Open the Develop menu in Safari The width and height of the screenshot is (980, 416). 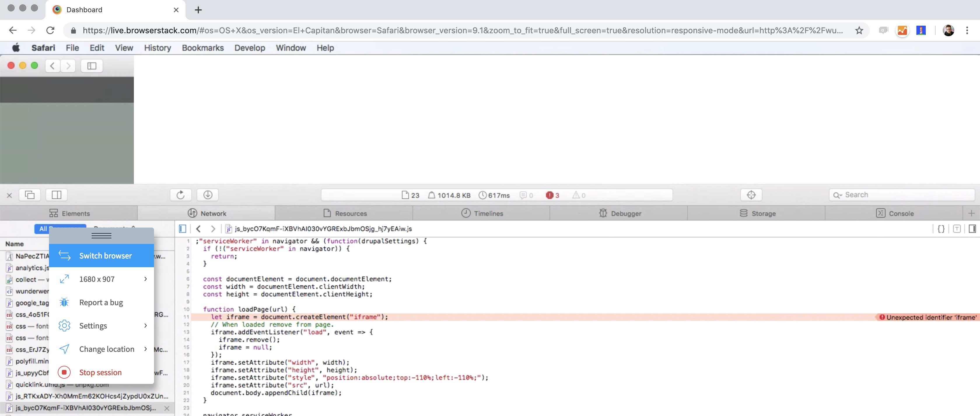pyautogui.click(x=250, y=48)
